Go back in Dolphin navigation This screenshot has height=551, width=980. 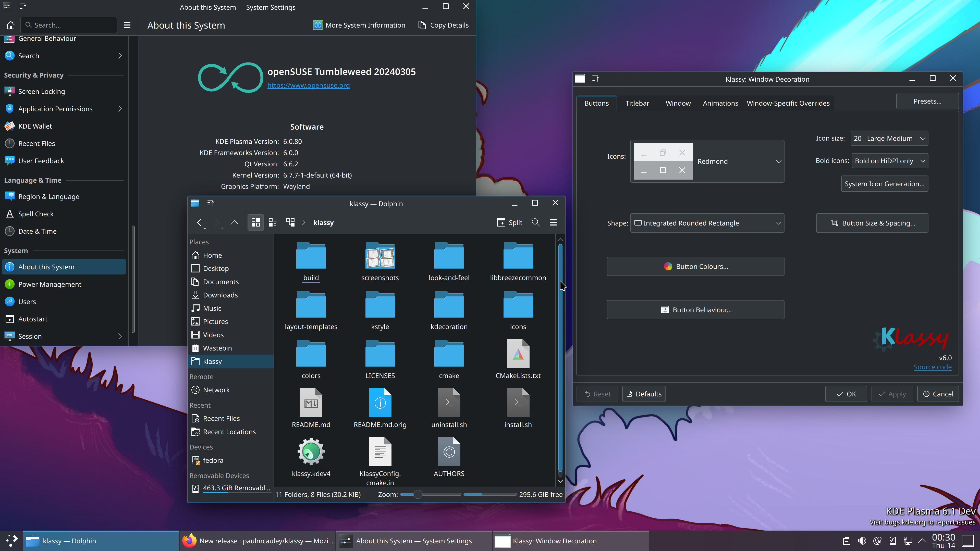(x=200, y=223)
